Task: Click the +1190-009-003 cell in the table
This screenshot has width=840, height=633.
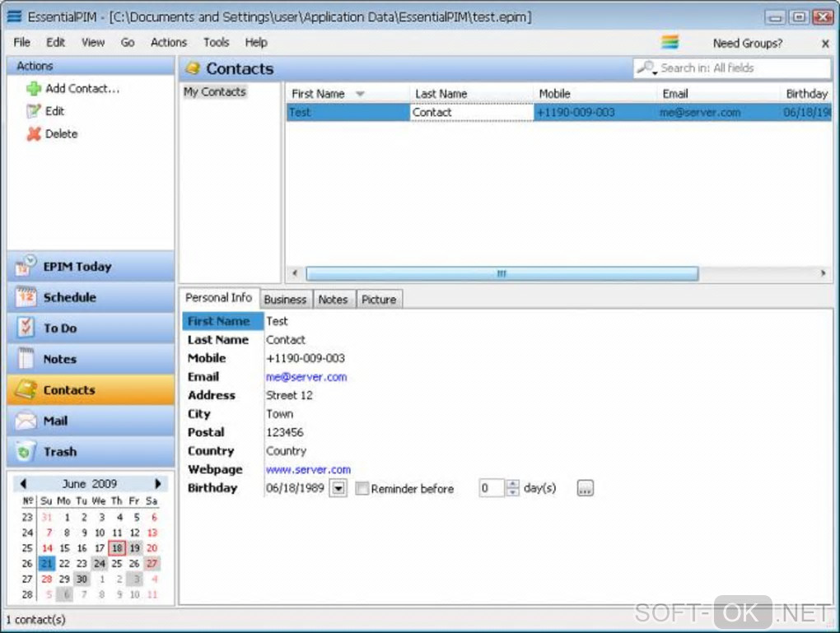Action: [x=595, y=113]
